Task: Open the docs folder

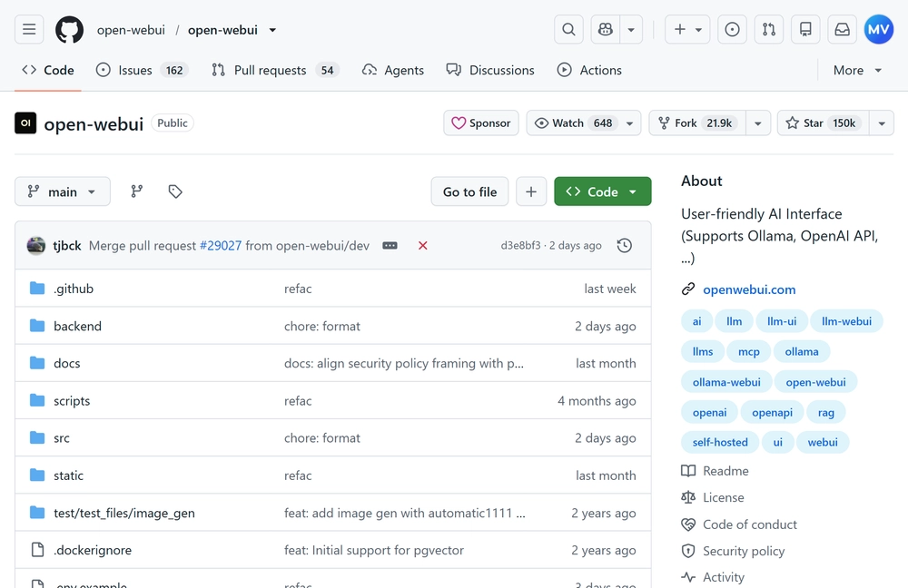Action: [x=67, y=364]
